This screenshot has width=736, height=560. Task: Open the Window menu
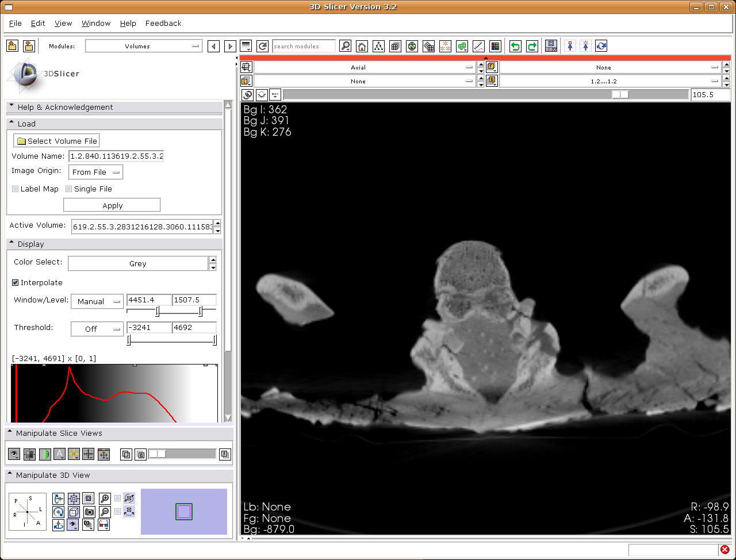(96, 23)
